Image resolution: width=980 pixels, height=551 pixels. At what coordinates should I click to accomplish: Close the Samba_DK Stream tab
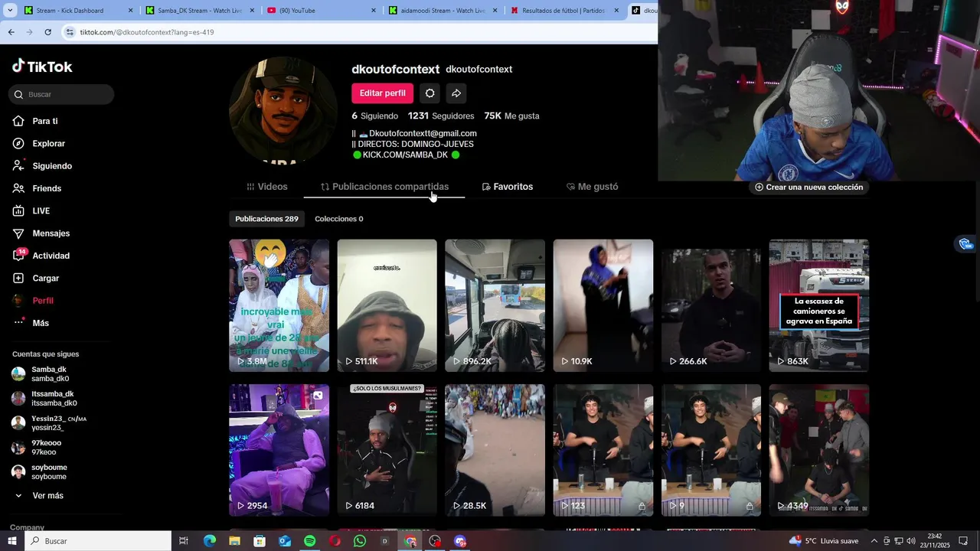pos(252,11)
